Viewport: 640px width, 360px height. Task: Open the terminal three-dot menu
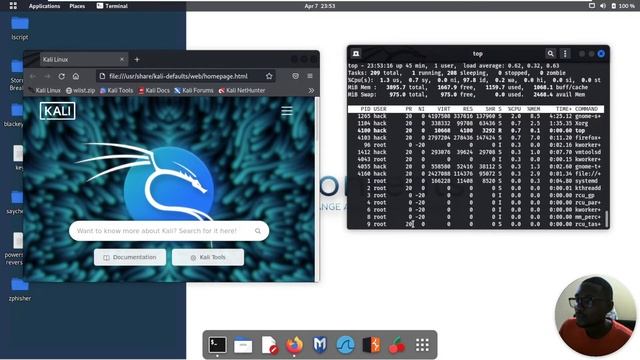pos(565,53)
